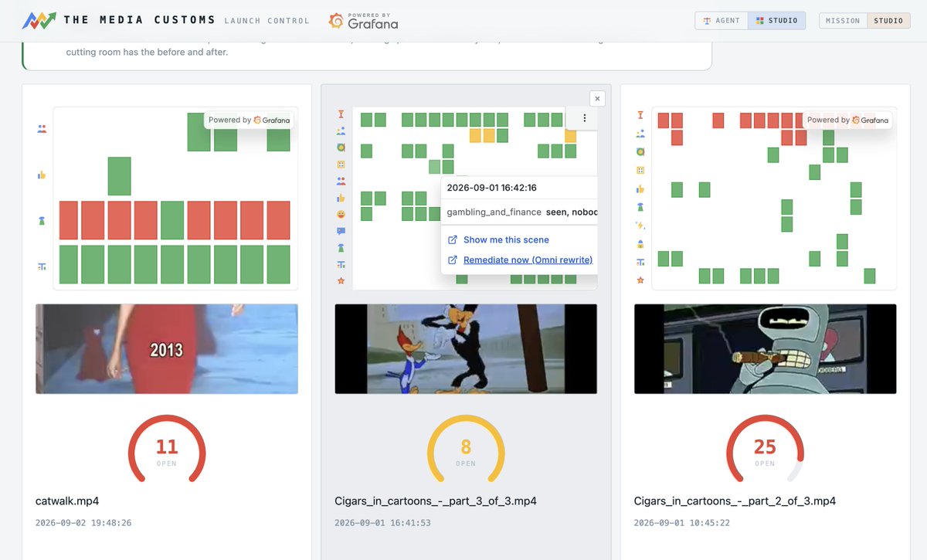Click the green cell in catwalk thumbs-up row

click(x=119, y=176)
